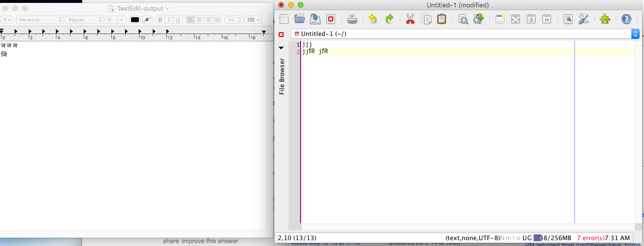The height and width of the screenshot is (246, 644).
Task: Open a file with the folder icon
Action: coord(300,19)
